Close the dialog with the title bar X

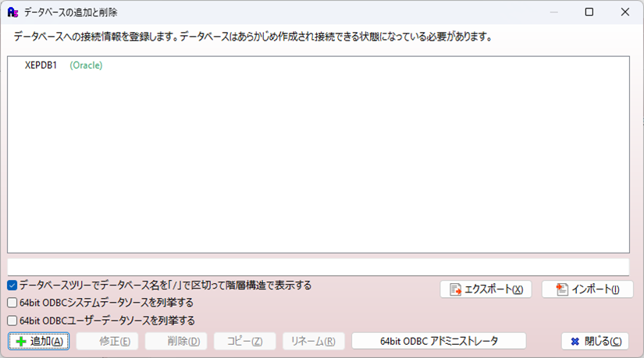[x=624, y=12]
